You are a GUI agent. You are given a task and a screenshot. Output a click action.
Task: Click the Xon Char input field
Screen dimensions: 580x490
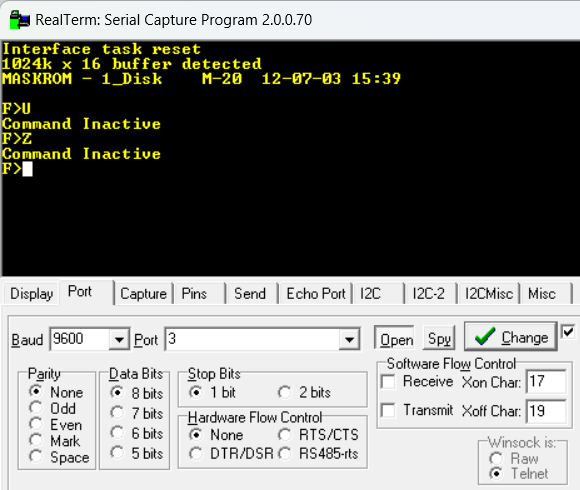click(x=546, y=381)
